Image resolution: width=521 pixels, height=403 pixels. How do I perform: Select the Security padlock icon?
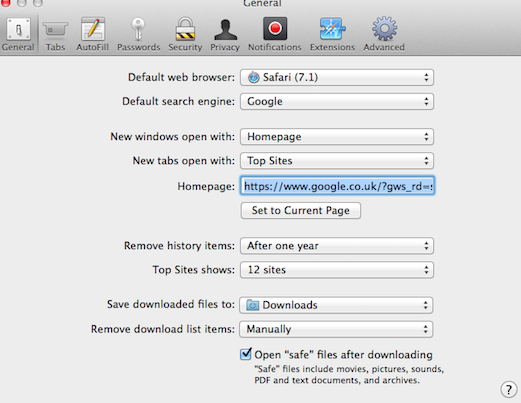185,35
